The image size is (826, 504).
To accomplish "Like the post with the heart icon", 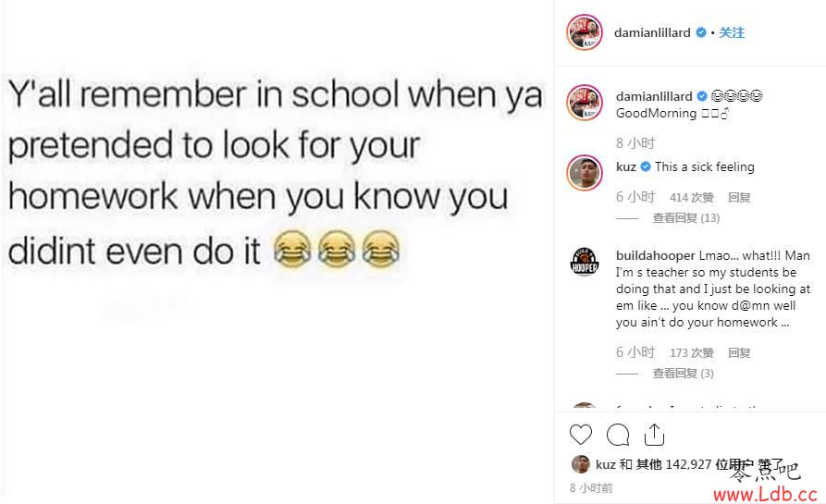I will coord(581,435).
